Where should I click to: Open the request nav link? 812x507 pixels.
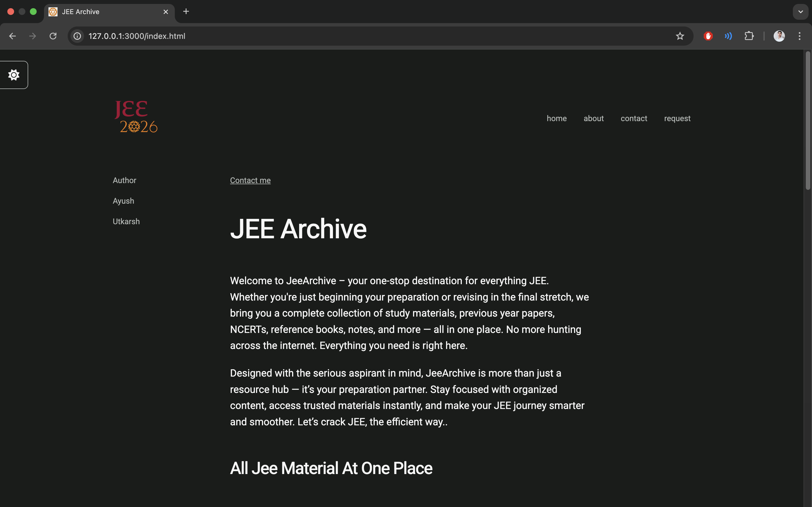pyautogui.click(x=677, y=118)
